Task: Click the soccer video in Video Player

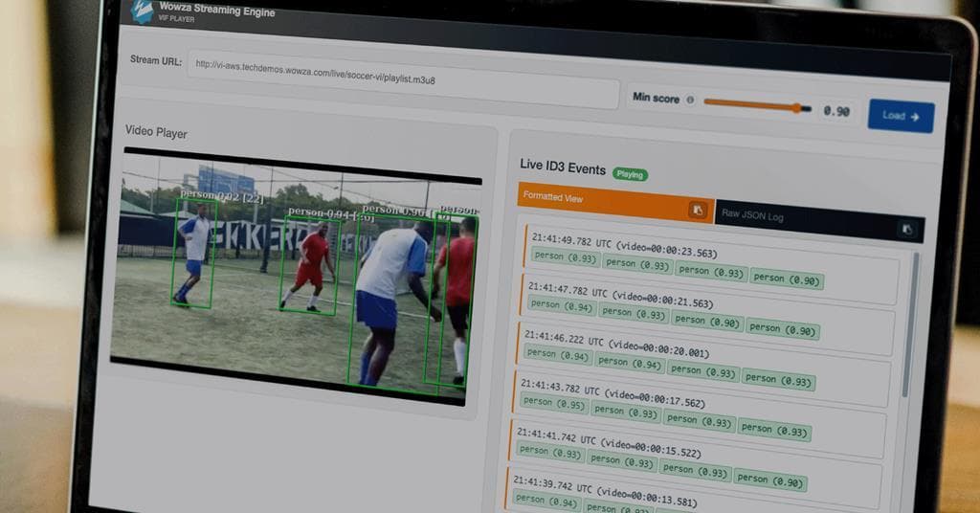Action: (x=295, y=275)
